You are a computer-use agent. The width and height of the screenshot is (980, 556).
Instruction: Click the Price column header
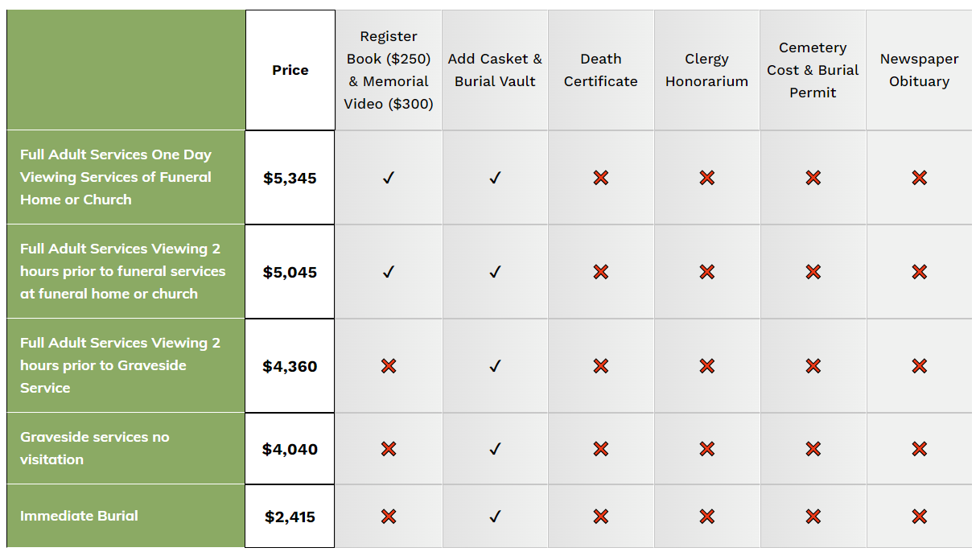[290, 70]
